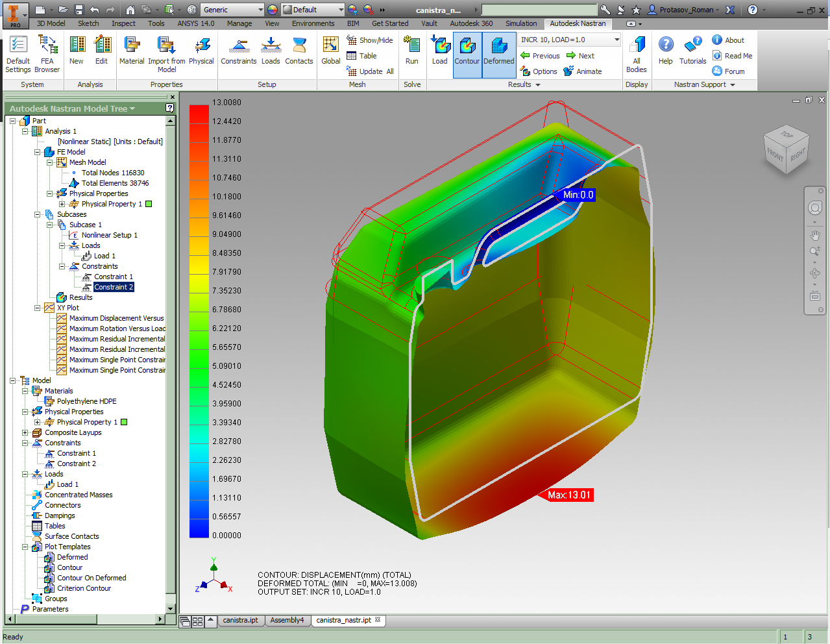The image size is (830, 644).
Task: Select Polyethylene HDPE material
Action: (x=86, y=401)
